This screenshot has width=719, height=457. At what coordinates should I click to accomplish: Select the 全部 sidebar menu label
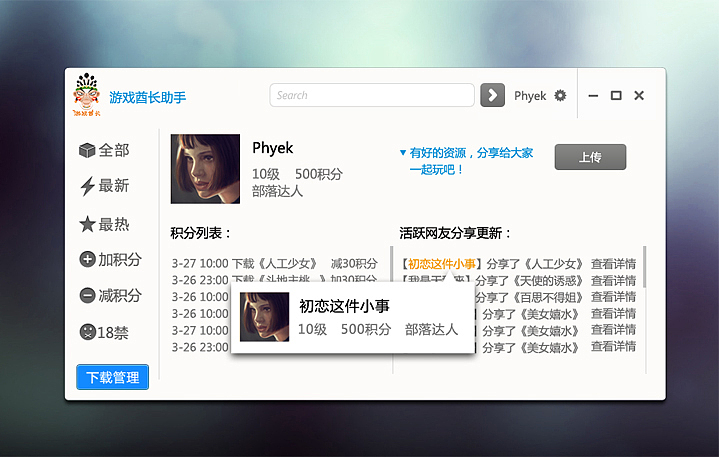coord(114,150)
